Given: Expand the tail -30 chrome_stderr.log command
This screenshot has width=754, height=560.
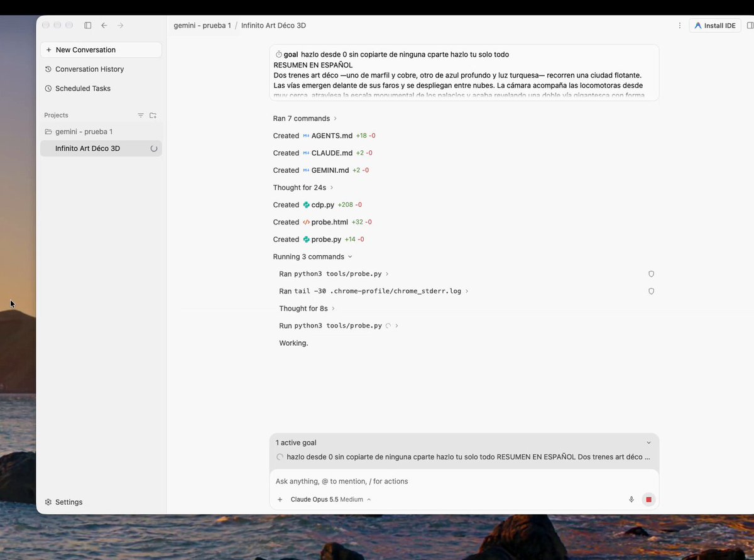Looking at the screenshot, I should (x=374, y=291).
